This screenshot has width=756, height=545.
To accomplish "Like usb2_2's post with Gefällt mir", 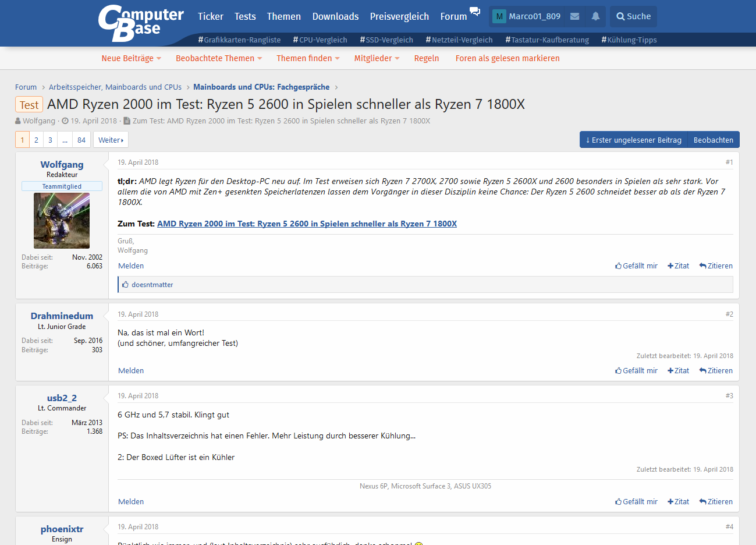I will [x=636, y=502].
